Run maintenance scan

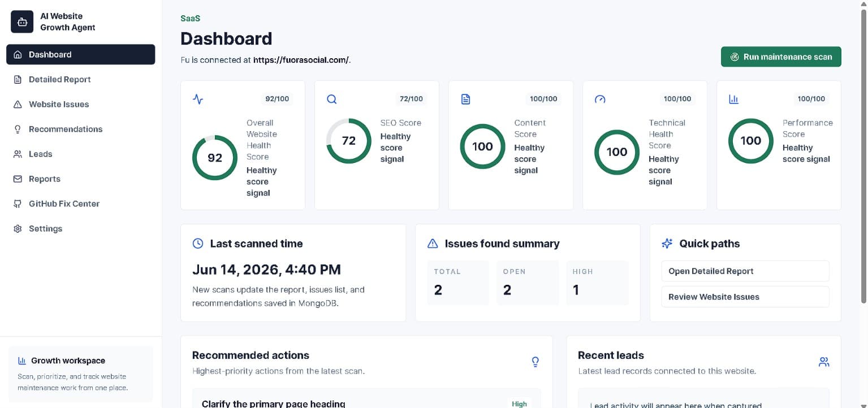[781, 57]
